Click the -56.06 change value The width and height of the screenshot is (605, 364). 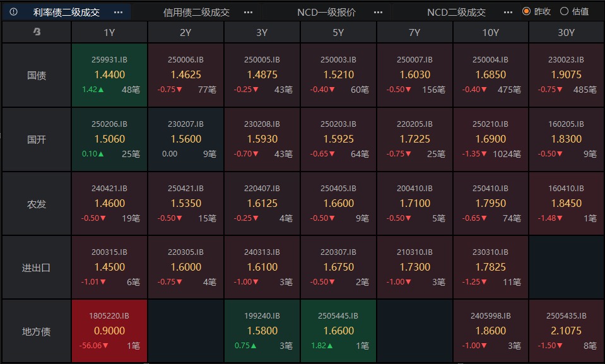(91, 346)
